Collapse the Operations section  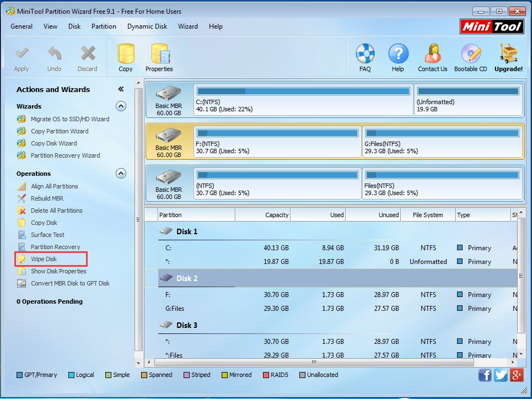coord(121,174)
